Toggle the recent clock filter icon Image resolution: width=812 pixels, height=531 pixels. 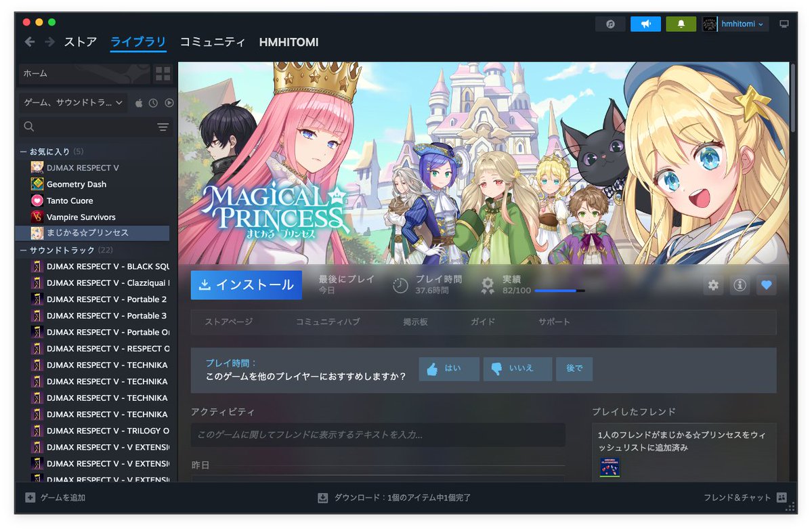153,103
